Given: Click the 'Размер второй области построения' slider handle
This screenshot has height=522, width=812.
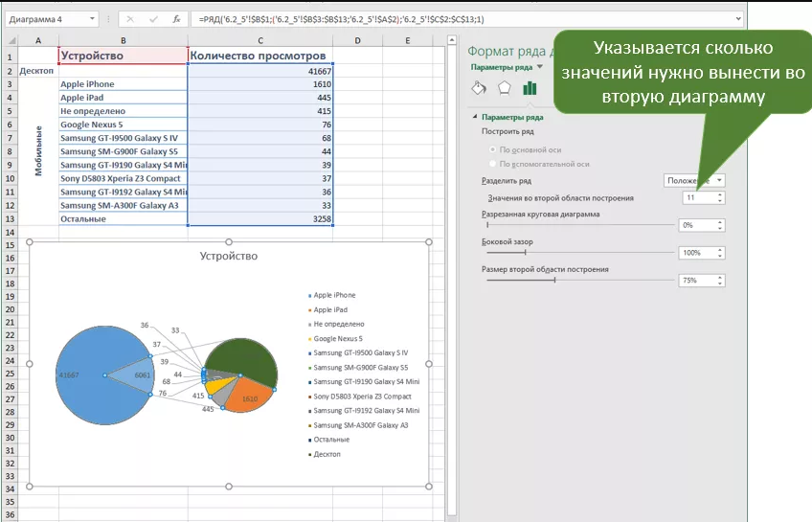Looking at the screenshot, I should tap(554, 280).
